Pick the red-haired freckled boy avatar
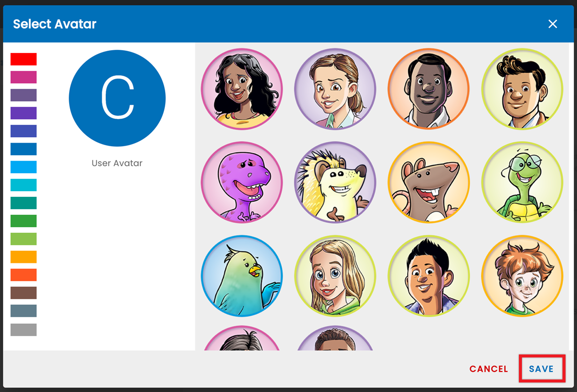The height and width of the screenshot is (392, 577). pyautogui.click(x=522, y=276)
